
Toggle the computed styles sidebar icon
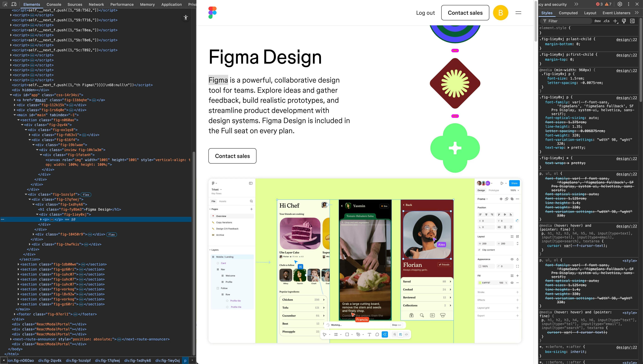coord(633,21)
